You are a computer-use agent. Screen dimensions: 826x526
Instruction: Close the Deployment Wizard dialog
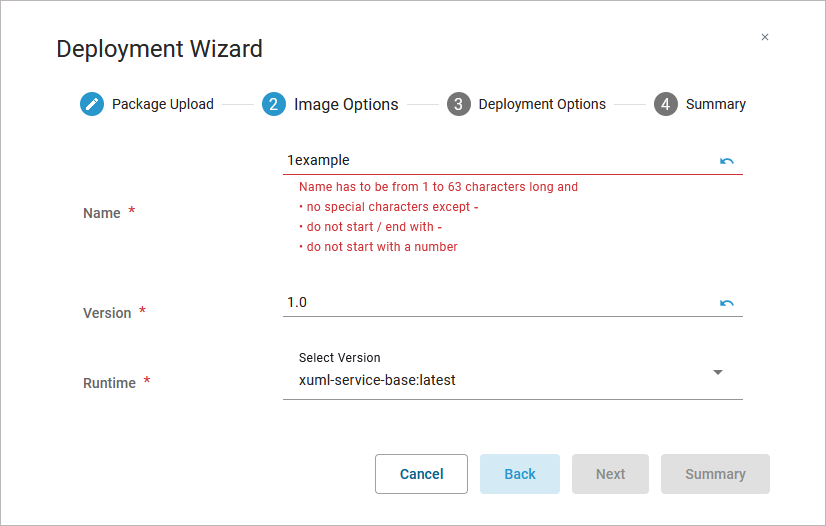[765, 37]
